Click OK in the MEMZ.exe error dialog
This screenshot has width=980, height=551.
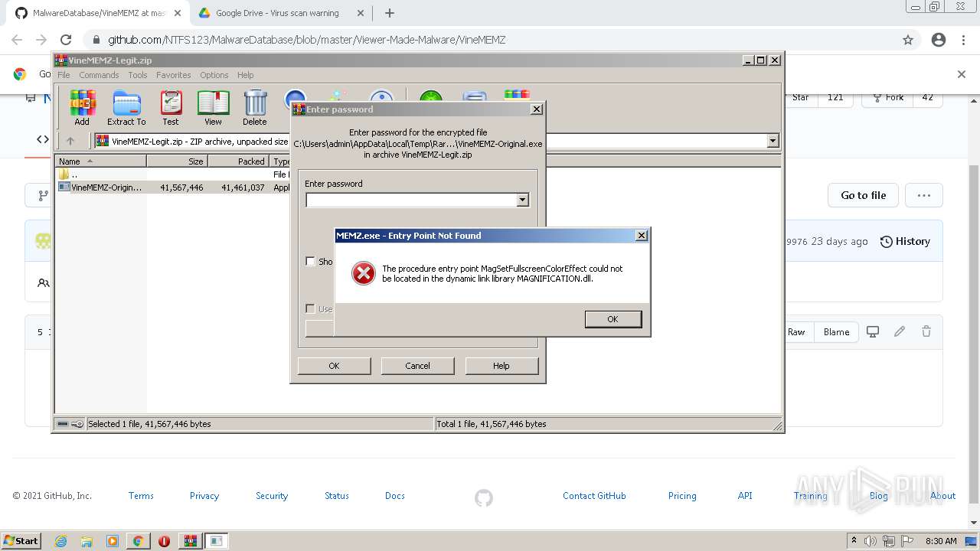point(612,319)
